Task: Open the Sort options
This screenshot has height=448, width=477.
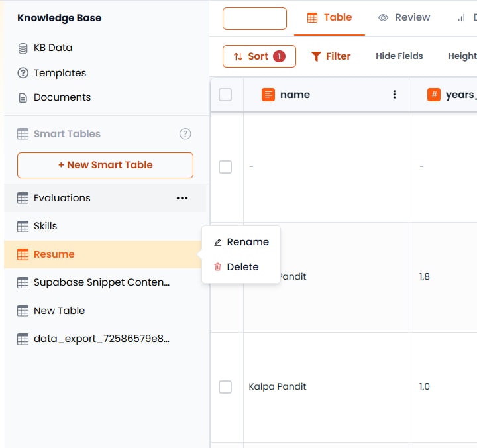Action: click(x=259, y=56)
